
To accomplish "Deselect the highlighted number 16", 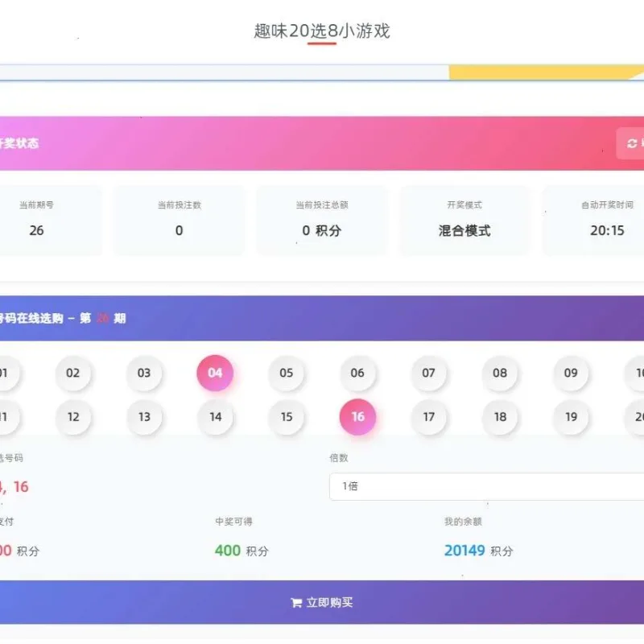I will (357, 417).
